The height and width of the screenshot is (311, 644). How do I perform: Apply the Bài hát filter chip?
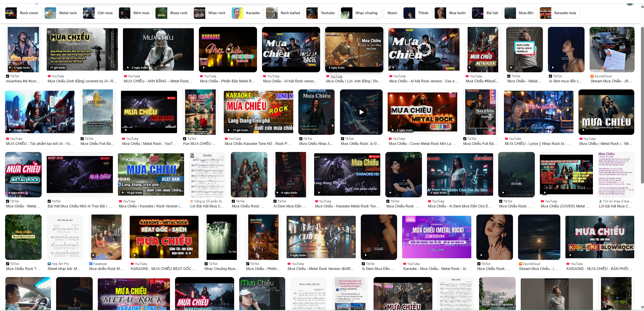[x=486, y=13]
